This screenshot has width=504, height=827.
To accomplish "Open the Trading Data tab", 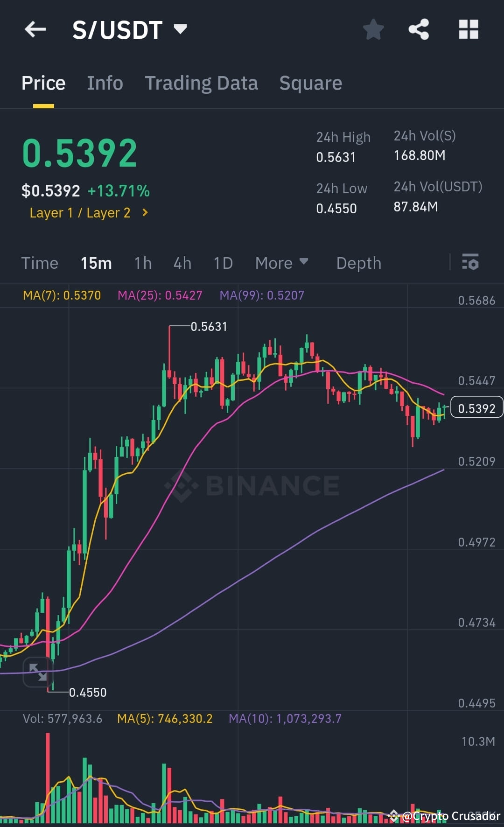I will click(202, 83).
